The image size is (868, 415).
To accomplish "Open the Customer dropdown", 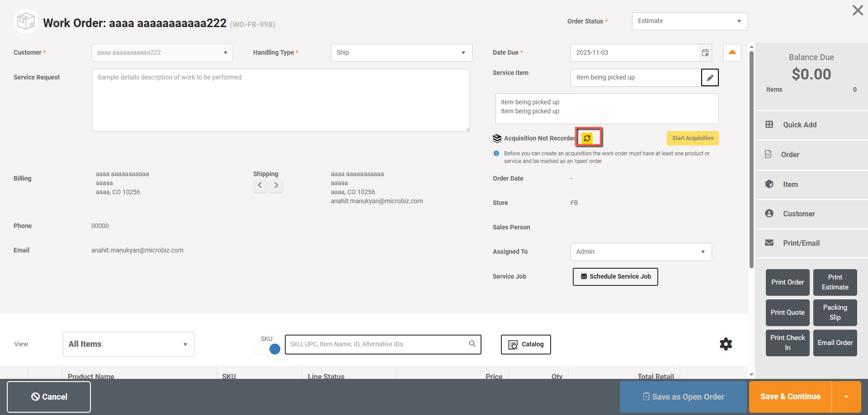I will coord(162,53).
